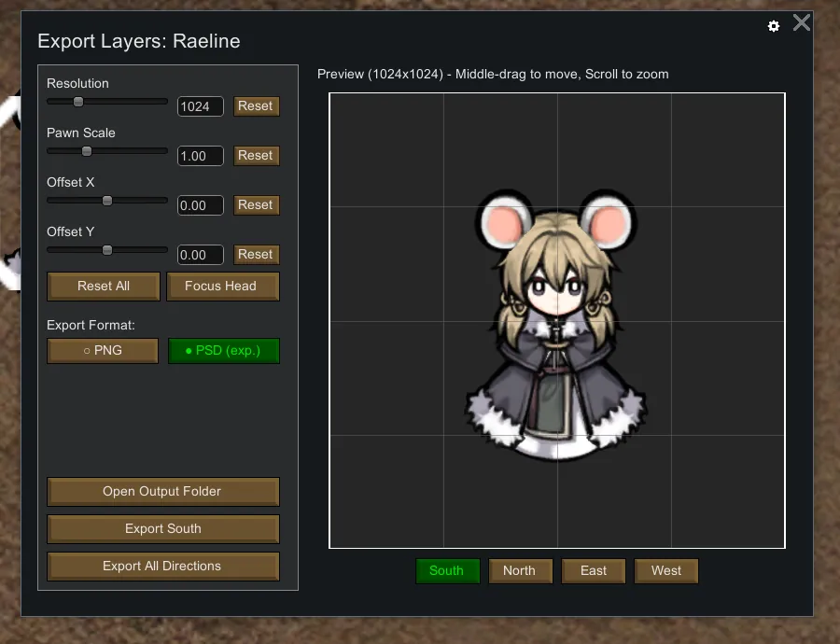Click the Focus Head button
Image resolution: width=840 pixels, height=644 pixels.
pyautogui.click(x=222, y=286)
